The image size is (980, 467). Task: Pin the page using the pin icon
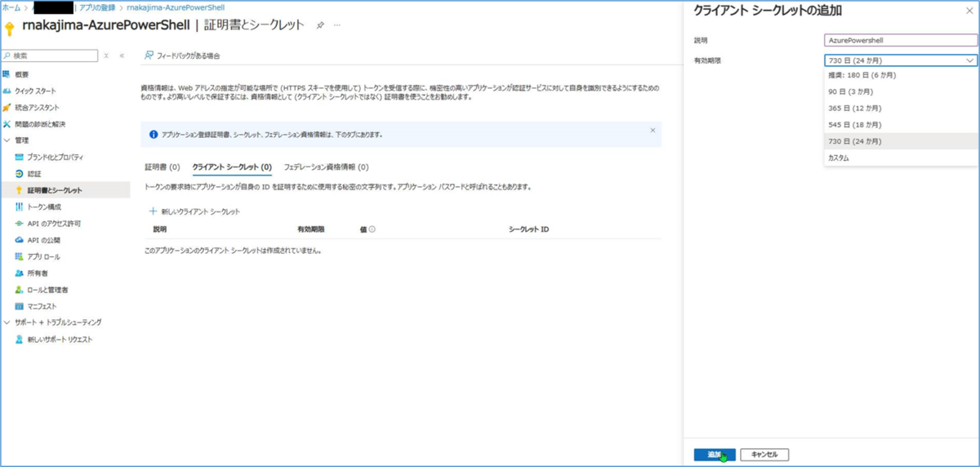[x=320, y=25]
